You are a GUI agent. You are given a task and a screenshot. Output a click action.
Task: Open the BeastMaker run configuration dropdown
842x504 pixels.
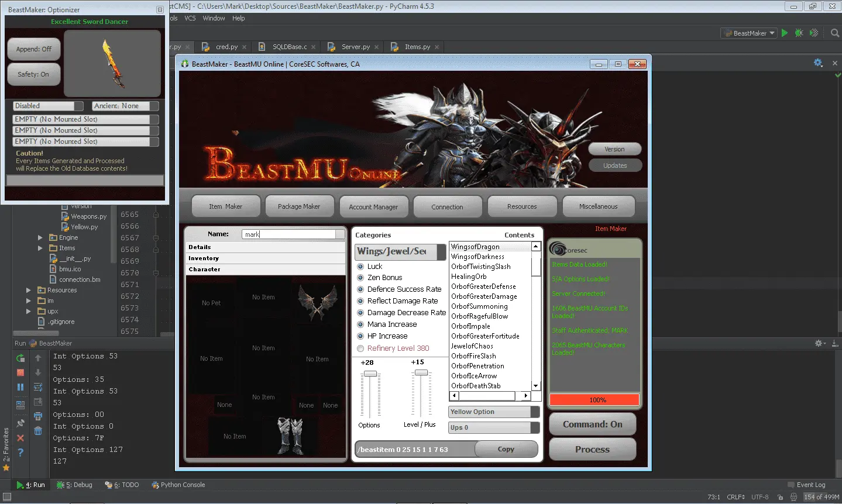coord(749,33)
